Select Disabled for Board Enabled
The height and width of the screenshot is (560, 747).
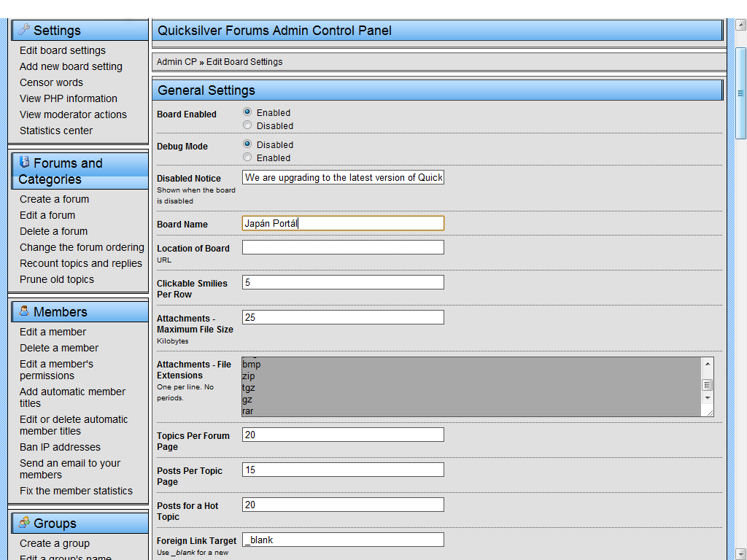(247, 125)
